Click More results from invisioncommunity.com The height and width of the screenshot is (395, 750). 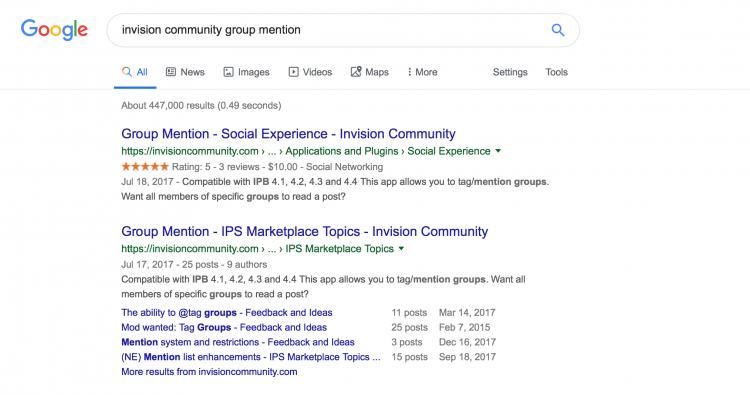[x=209, y=372]
